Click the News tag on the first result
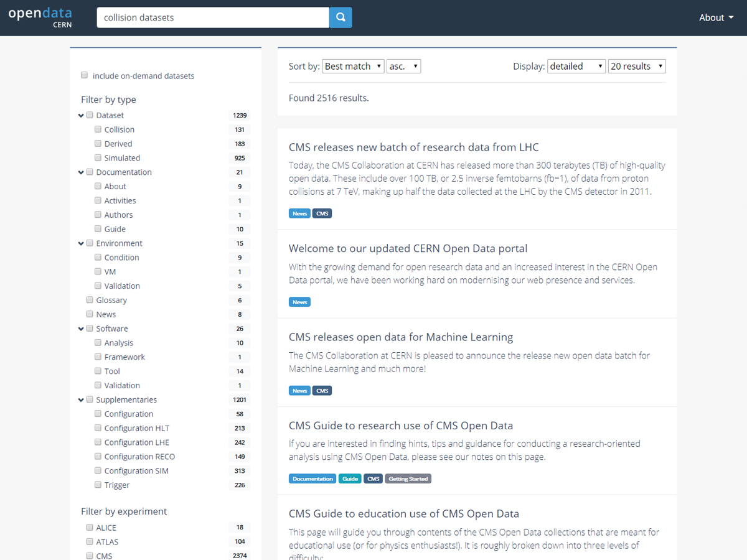Screen dimensions: 747x560 tap(299, 213)
